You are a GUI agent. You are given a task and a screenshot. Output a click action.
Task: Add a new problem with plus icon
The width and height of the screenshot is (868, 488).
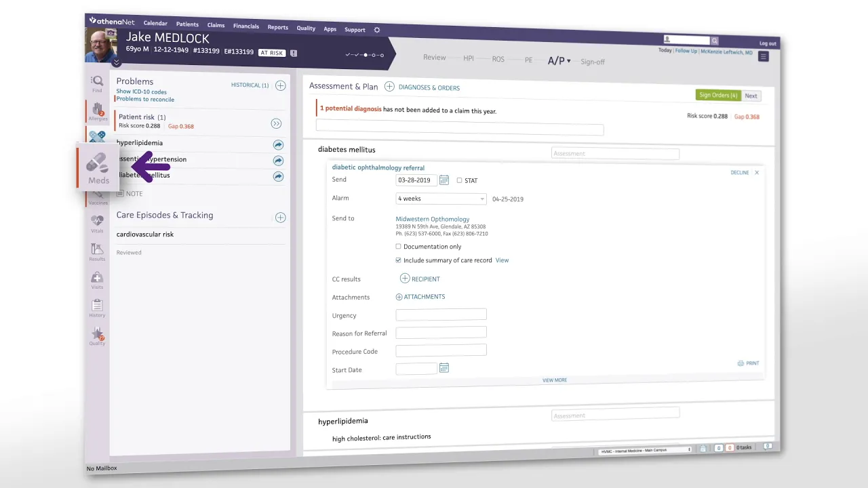pos(280,85)
